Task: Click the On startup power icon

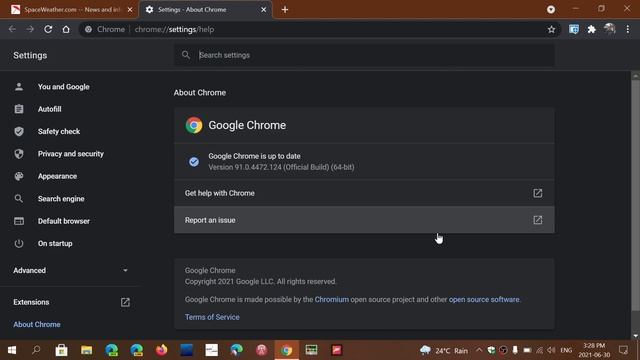Action: point(19,243)
